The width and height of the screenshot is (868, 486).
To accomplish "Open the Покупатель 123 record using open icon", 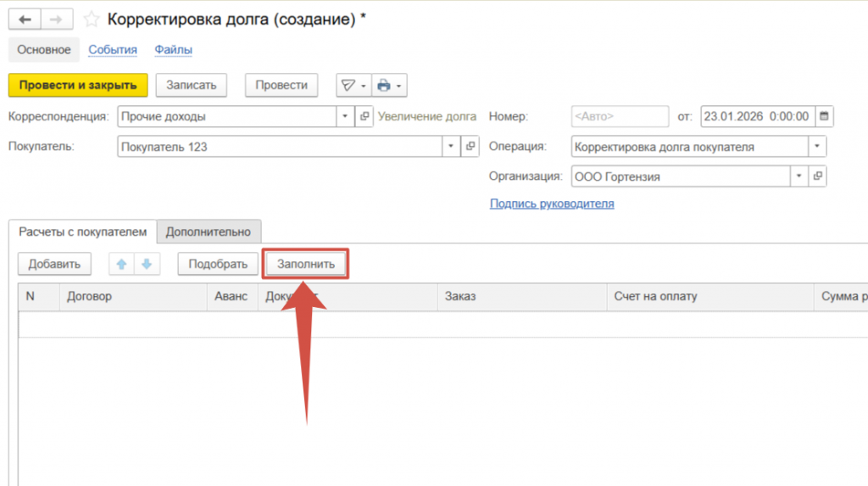I will pos(471,147).
